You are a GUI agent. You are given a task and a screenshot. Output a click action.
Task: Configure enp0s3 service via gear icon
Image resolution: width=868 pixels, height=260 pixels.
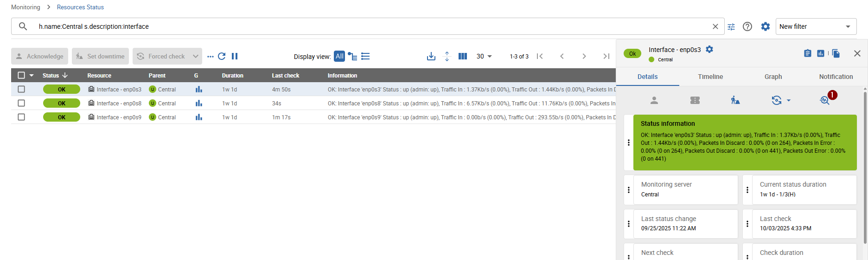709,49
